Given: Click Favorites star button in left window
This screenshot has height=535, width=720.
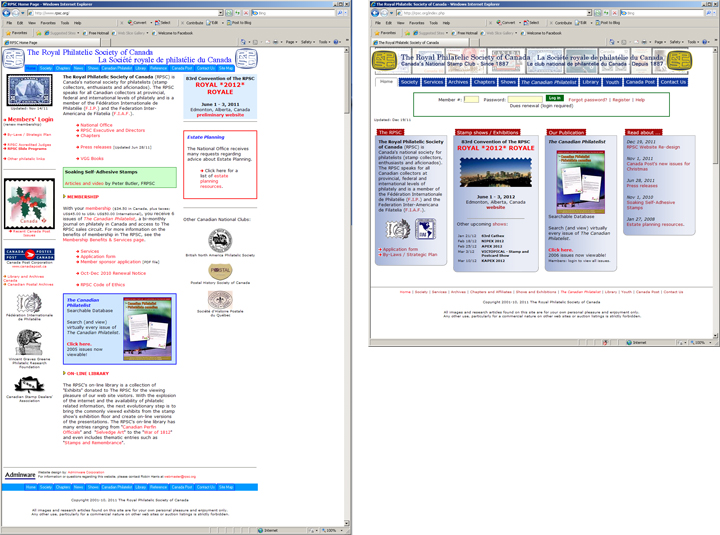Looking at the screenshot, I should (x=17, y=33).
